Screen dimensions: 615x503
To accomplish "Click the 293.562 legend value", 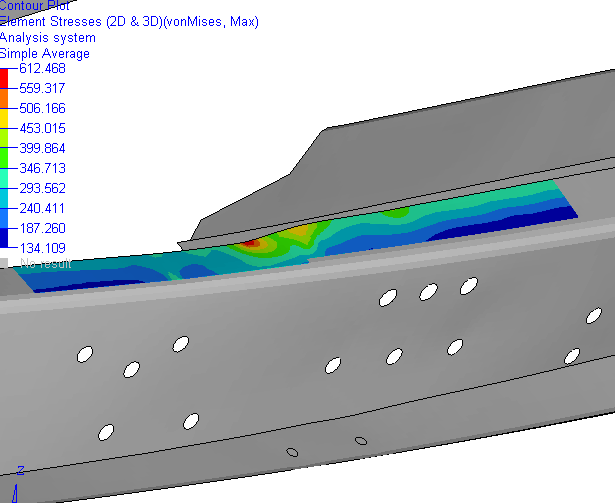I will [42, 188].
